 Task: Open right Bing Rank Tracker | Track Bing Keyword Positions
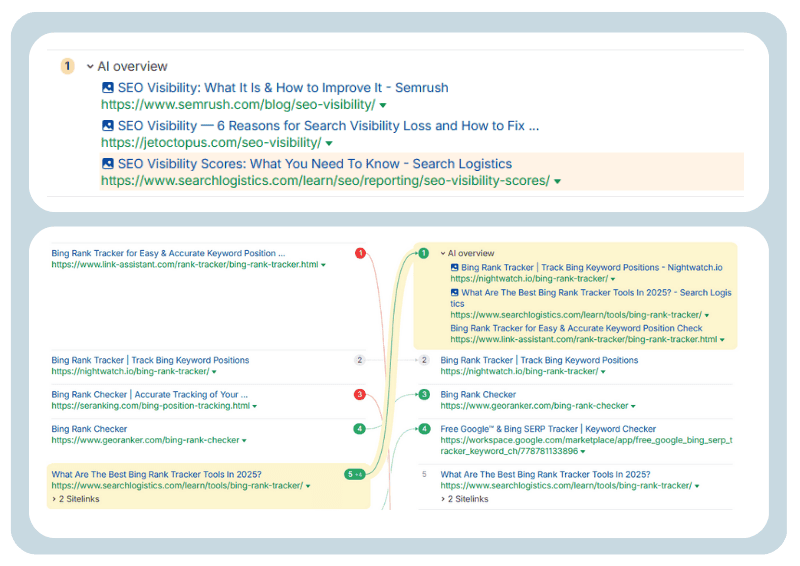pos(539,360)
